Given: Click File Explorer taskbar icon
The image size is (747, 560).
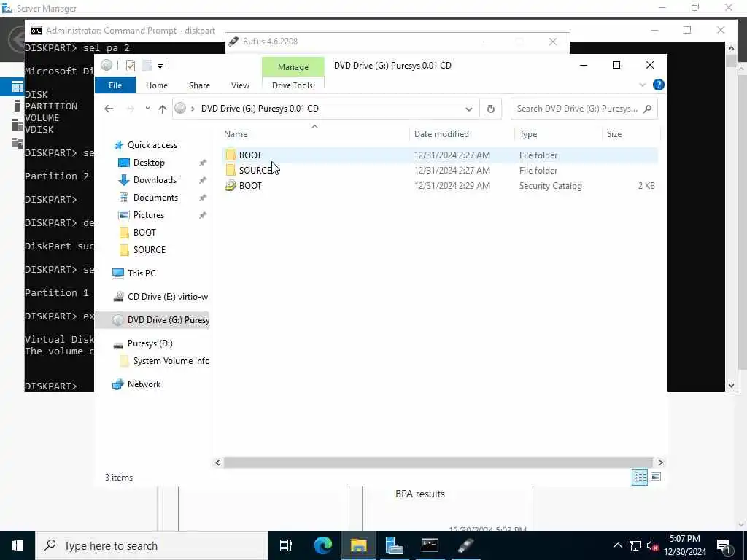Looking at the screenshot, I should click(358, 545).
